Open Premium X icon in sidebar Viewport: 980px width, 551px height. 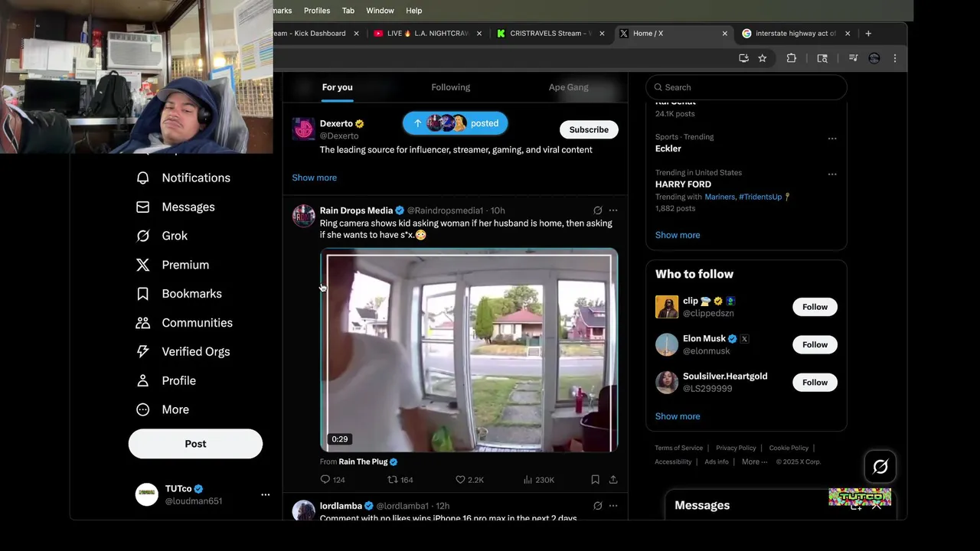(142, 265)
